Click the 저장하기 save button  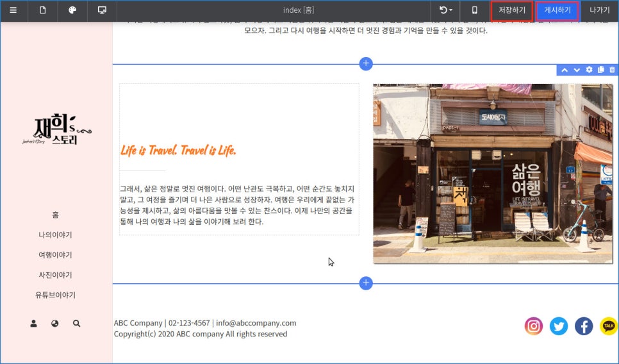tap(512, 11)
